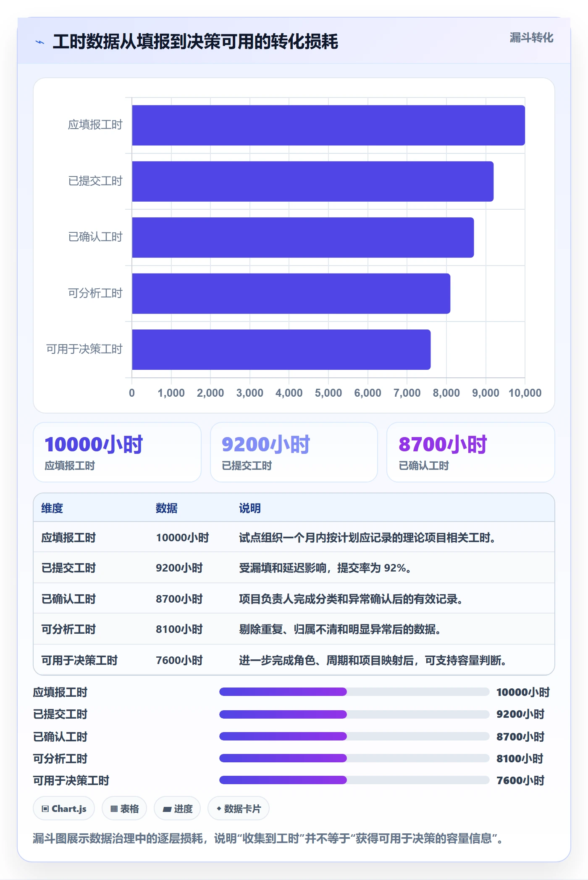Click the 已提交工时 bar in the chart

313,182
